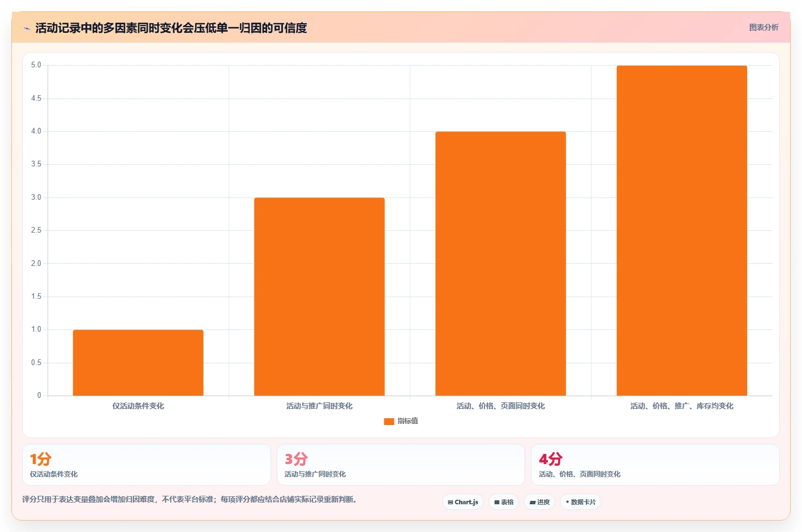Click the Chart.js tag button
This screenshot has height=532, width=802.
[x=463, y=502]
